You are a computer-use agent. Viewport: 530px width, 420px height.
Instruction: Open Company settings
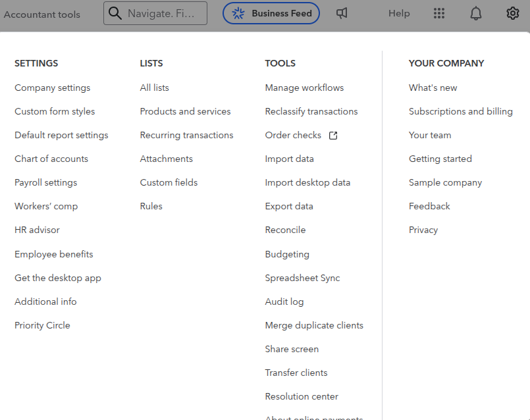pos(52,88)
